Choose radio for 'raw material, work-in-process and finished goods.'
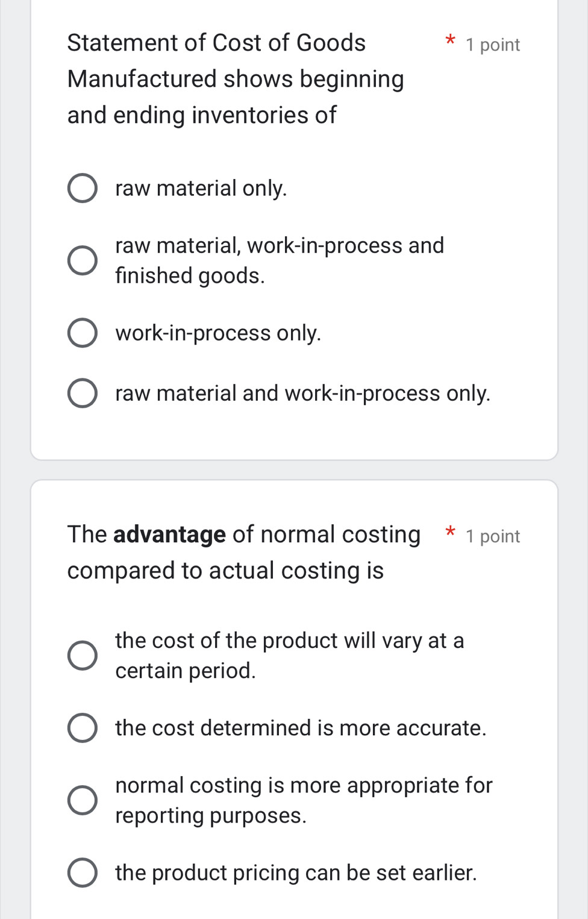 [82, 260]
